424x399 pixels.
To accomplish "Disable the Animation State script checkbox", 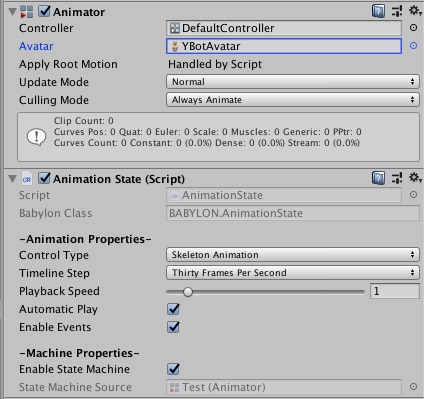I will (44, 178).
